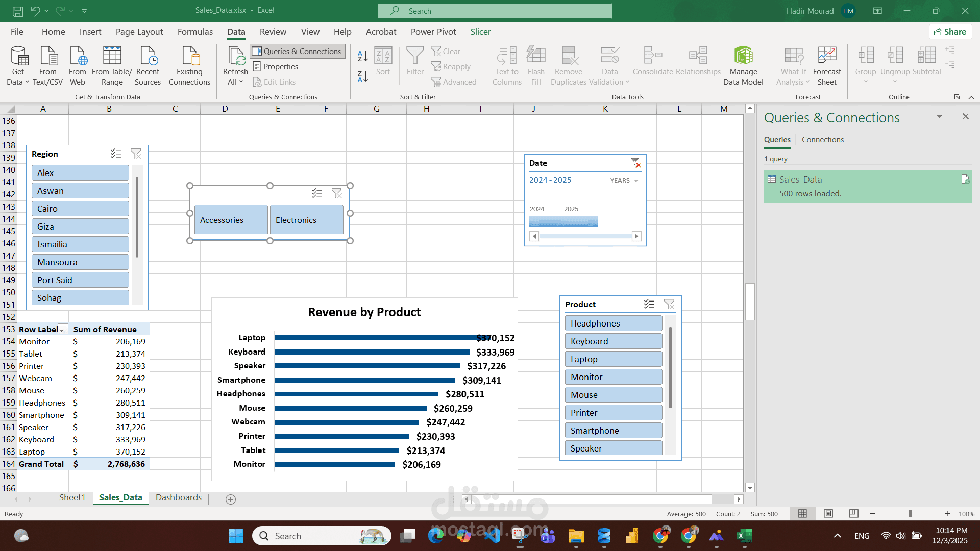
Task: Click Existing Connections icon
Action: click(x=189, y=56)
